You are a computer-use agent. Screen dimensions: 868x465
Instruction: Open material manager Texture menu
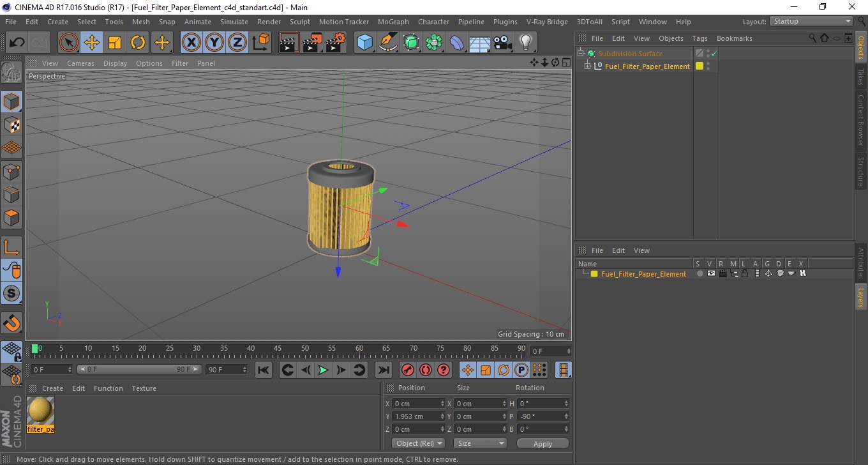[x=144, y=388]
